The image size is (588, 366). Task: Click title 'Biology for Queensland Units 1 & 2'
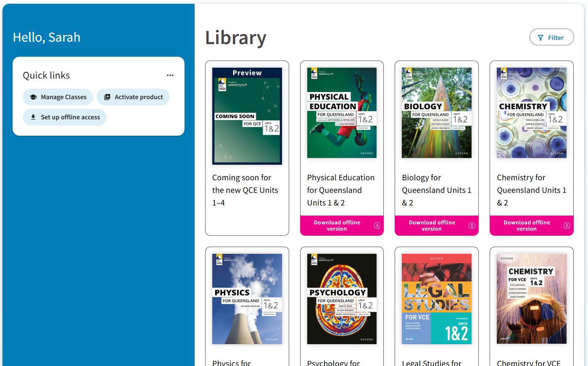[x=437, y=190]
